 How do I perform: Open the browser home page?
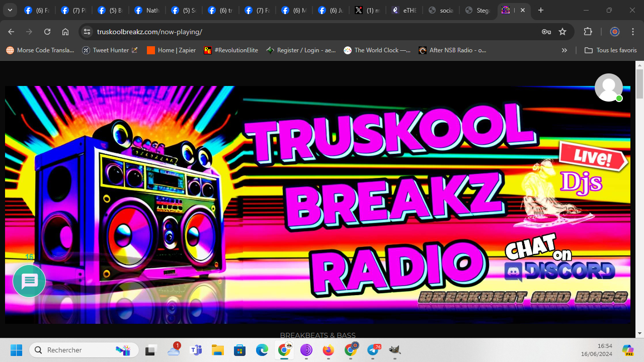65,32
